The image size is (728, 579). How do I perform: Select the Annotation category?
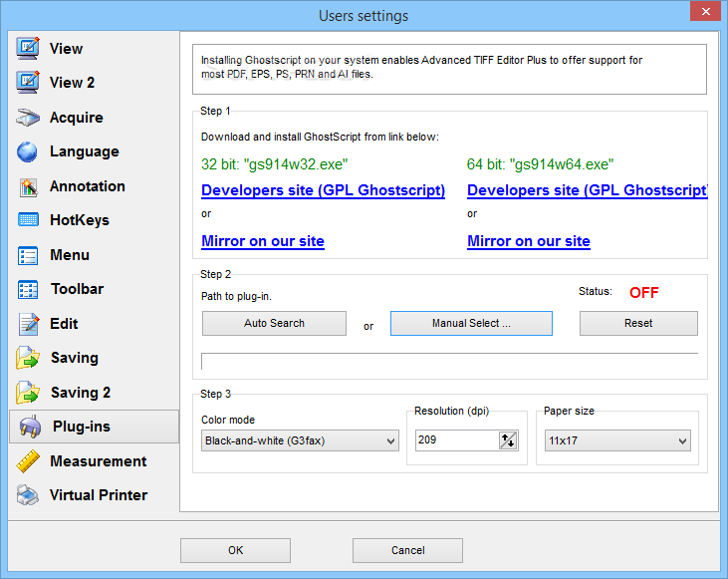tap(88, 186)
